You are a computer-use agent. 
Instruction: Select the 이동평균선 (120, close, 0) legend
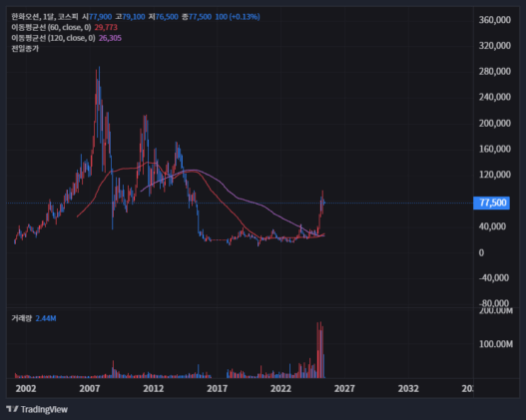(x=53, y=38)
